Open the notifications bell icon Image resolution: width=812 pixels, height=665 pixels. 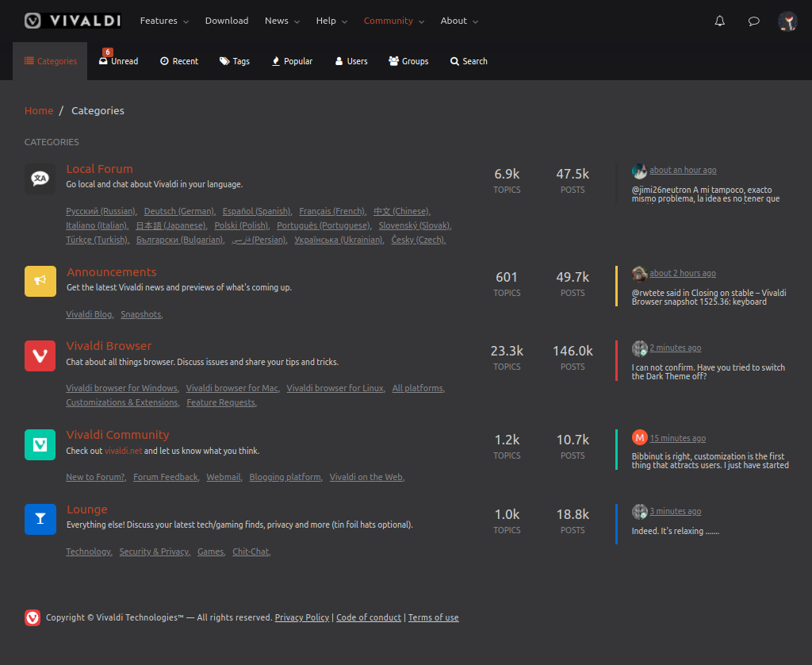pyautogui.click(x=719, y=21)
